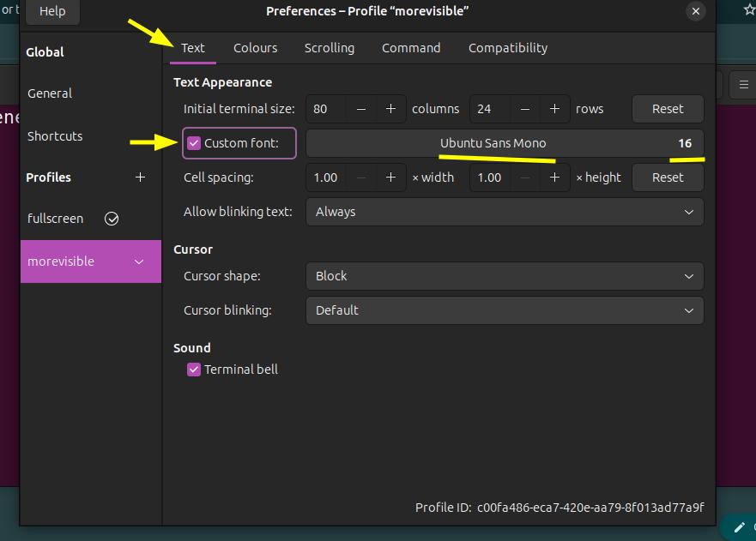Open the Ubuntu Sans Mono font chooser
Image resolution: width=756 pixels, height=541 pixels.
(x=505, y=143)
